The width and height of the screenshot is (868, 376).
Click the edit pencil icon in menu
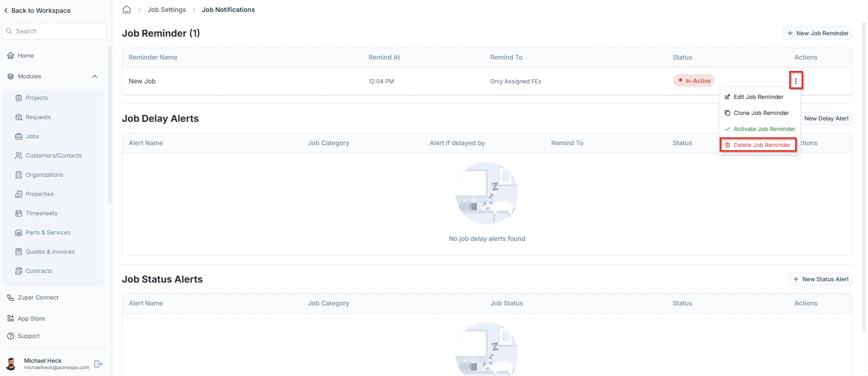tap(727, 97)
